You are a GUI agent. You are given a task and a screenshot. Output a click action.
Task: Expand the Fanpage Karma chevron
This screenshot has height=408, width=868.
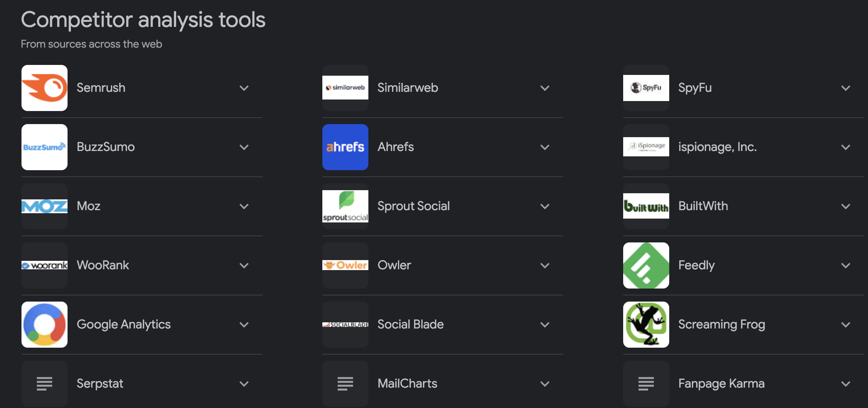tap(846, 384)
